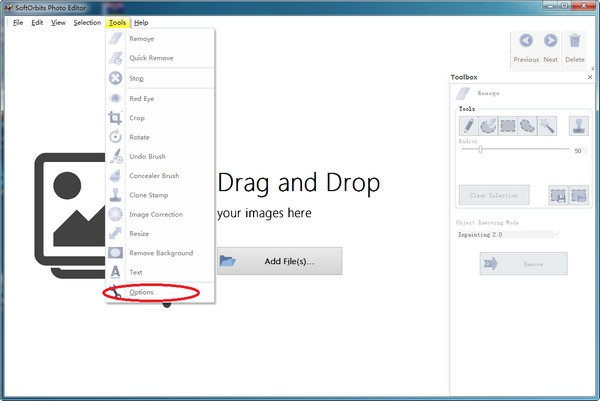Select the clone stamp tool in Toolbox
This screenshot has width=600, height=401.
pos(579,126)
